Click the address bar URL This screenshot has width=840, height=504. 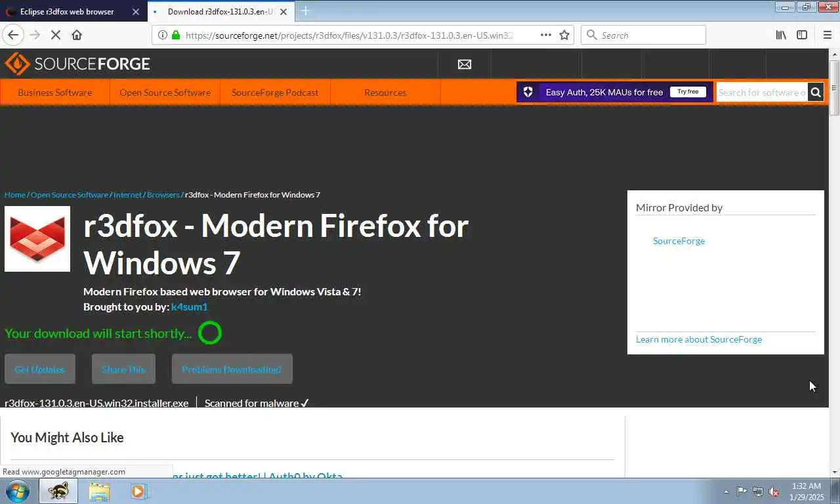[x=349, y=35]
